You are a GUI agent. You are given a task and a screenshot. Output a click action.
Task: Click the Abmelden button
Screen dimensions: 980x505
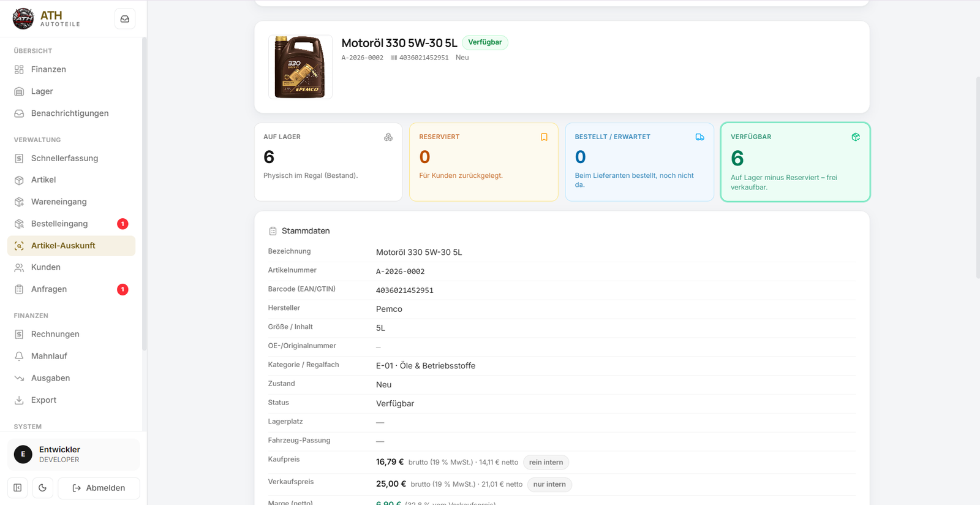[99, 488]
